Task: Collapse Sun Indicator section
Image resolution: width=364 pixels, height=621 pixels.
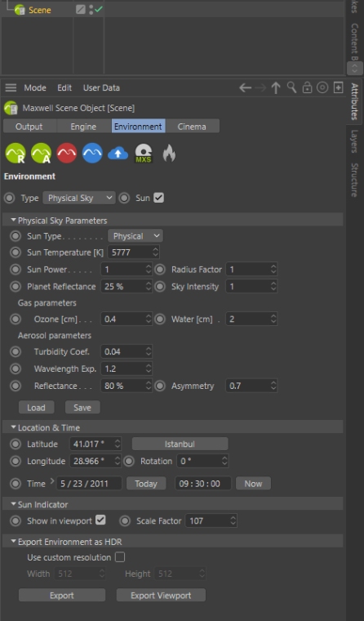Action: [x=13, y=504]
